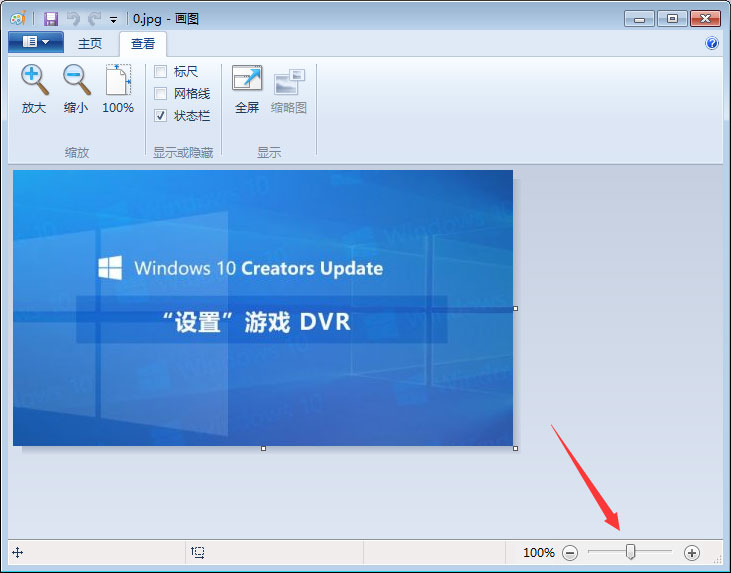Click the minus zoom button in status bar
The width and height of the screenshot is (731, 573).
570,552
